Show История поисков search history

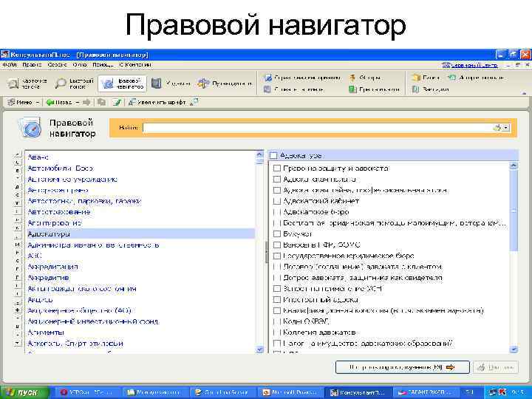coord(477,78)
